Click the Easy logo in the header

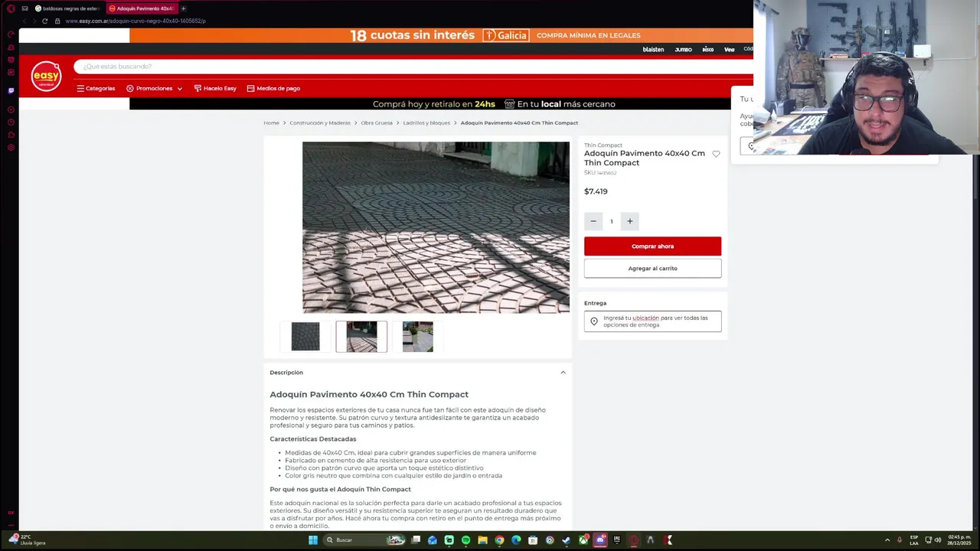46,77
